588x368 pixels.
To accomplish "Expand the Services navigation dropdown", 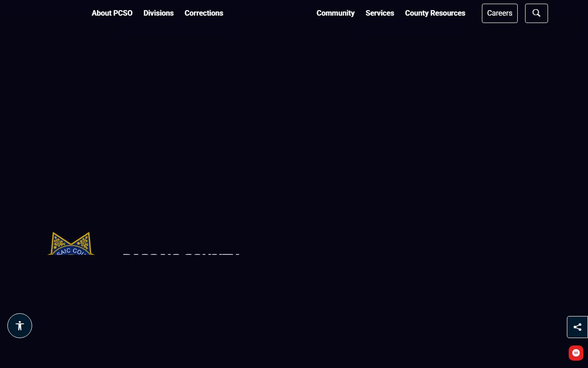I will [x=379, y=13].
